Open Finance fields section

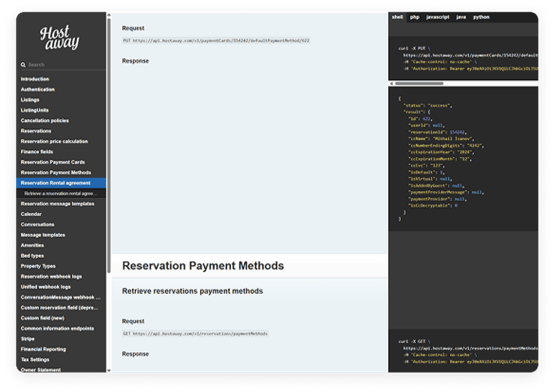tap(37, 152)
